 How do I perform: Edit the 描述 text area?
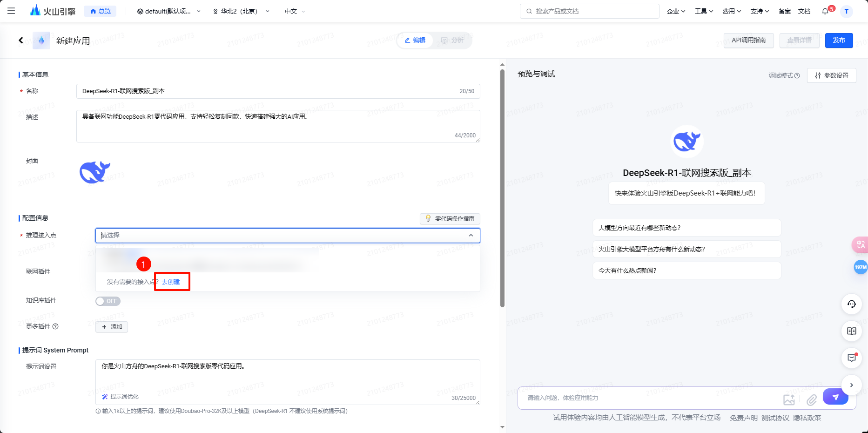point(278,126)
